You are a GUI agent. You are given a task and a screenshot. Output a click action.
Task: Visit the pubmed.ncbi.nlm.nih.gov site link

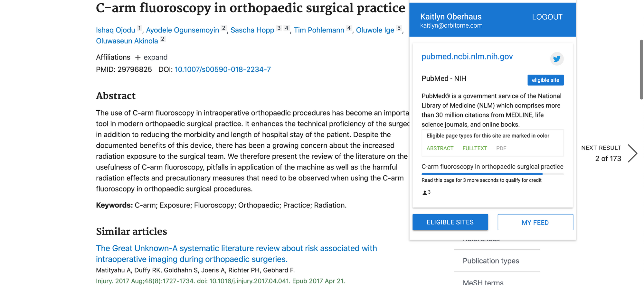click(467, 56)
